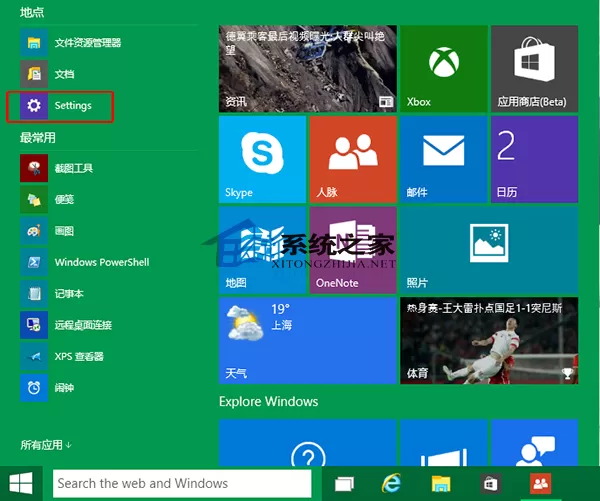Open File Explorer (文件资源管理器) in places list
The width and height of the screenshot is (600, 501).
(71, 42)
